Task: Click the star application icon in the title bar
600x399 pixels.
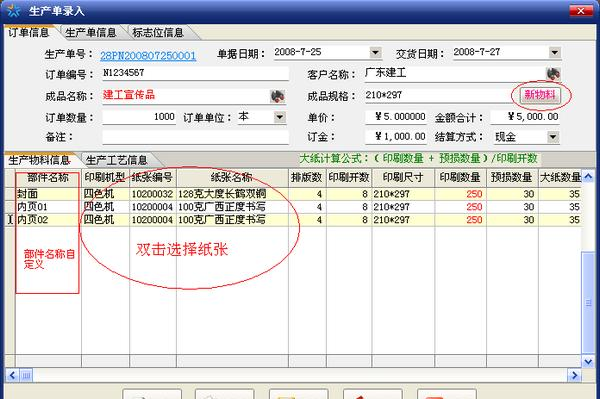Action: 14,10
